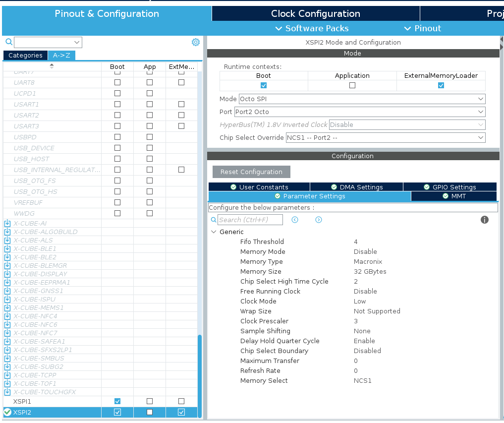Uncheck the Boot checkbox for XSPI1
504x423 pixels.
[117, 401]
